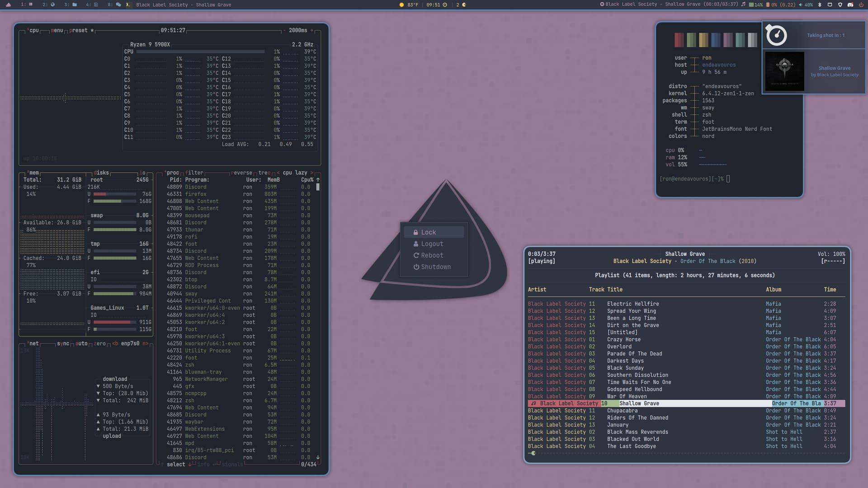The width and height of the screenshot is (868, 488).
Task: Select Reboot in the power menu
Action: (434, 255)
